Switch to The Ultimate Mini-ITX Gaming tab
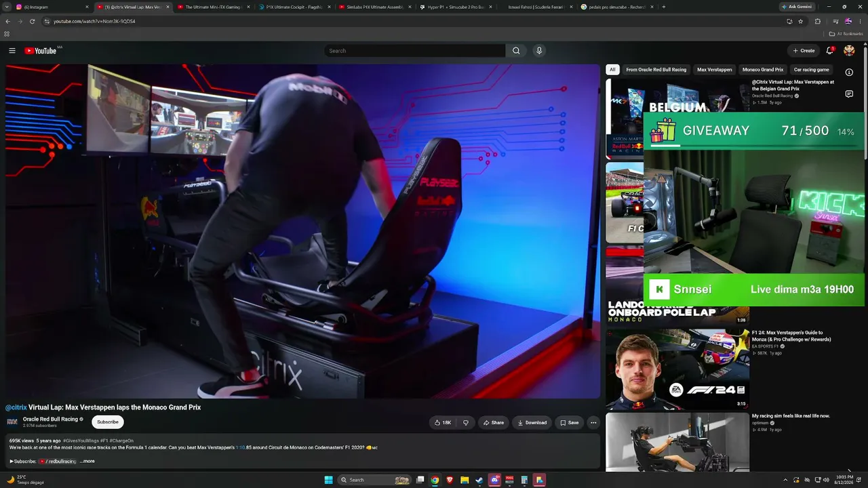The image size is (868, 488). pos(213,7)
